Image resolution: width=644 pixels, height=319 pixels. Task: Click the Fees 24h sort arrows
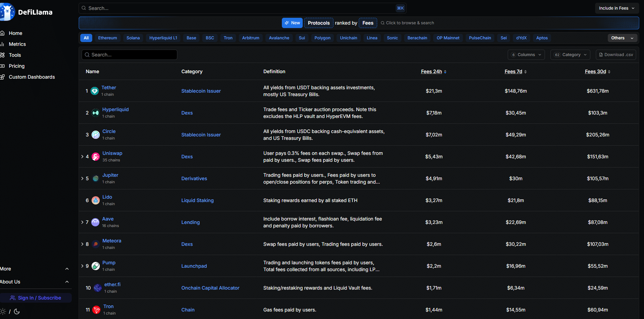(x=445, y=72)
